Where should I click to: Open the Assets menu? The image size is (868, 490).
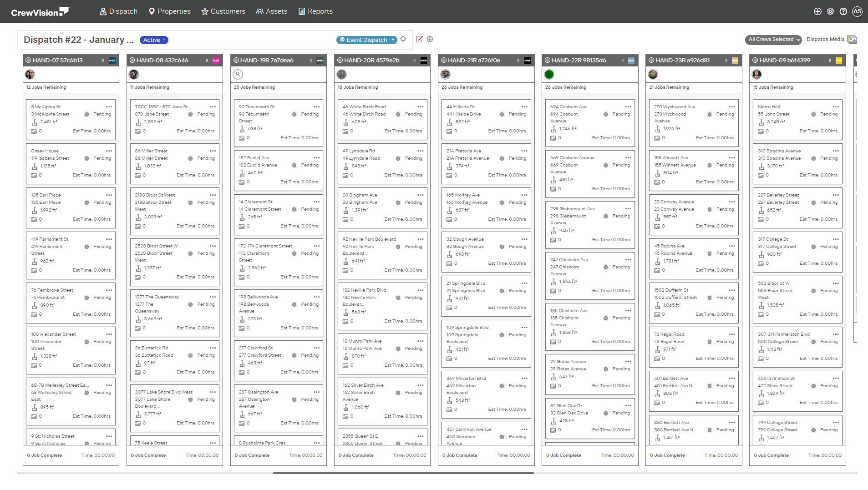pyautogui.click(x=271, y=11)
